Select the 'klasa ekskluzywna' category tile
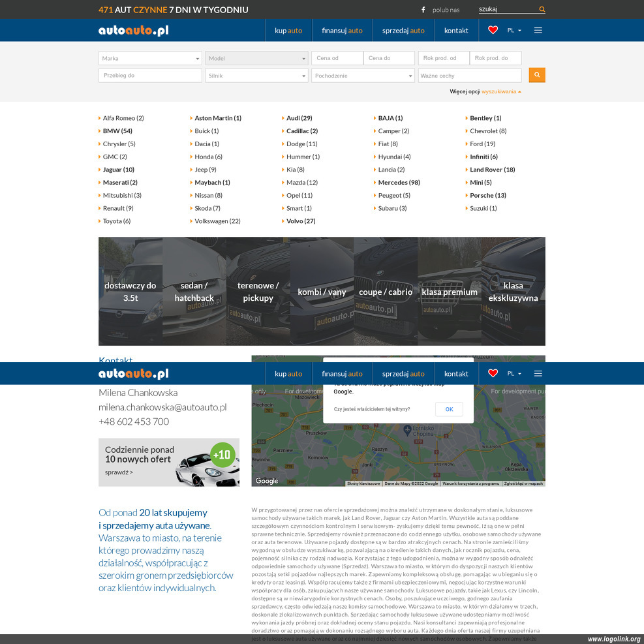 coord(514,291)
